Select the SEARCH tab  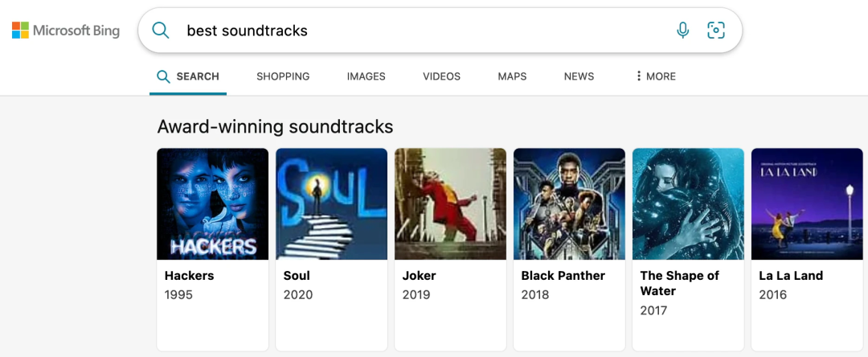[187, 76]
